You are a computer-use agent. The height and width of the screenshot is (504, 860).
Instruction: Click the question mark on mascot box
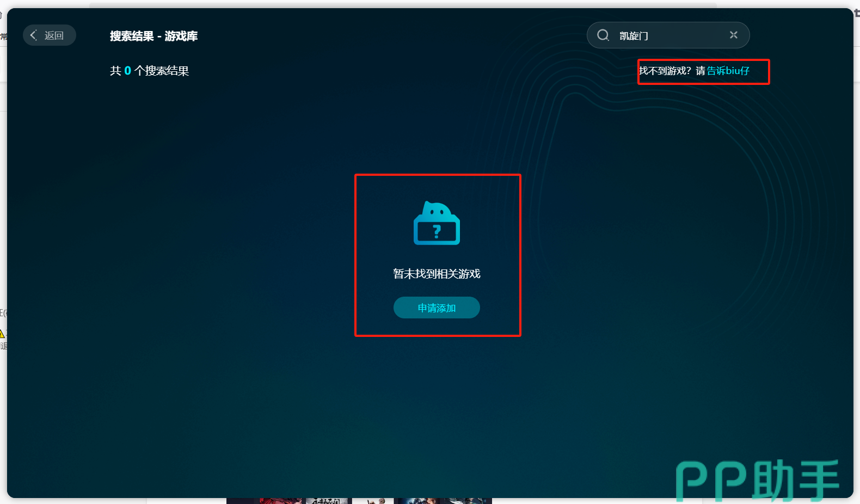[x=437, y=232]
